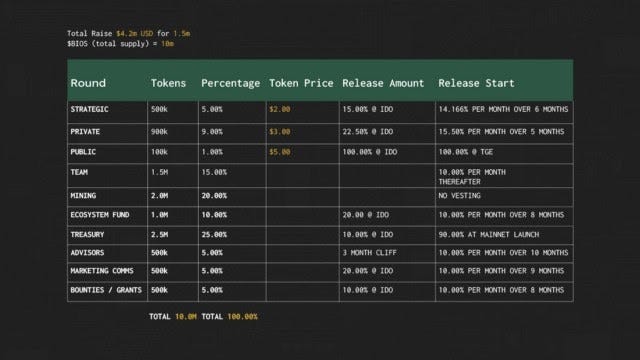Click the PUBLIC round label
This screenshot has width=640, height=360.
pyautogui.click(x=83, y=152)
